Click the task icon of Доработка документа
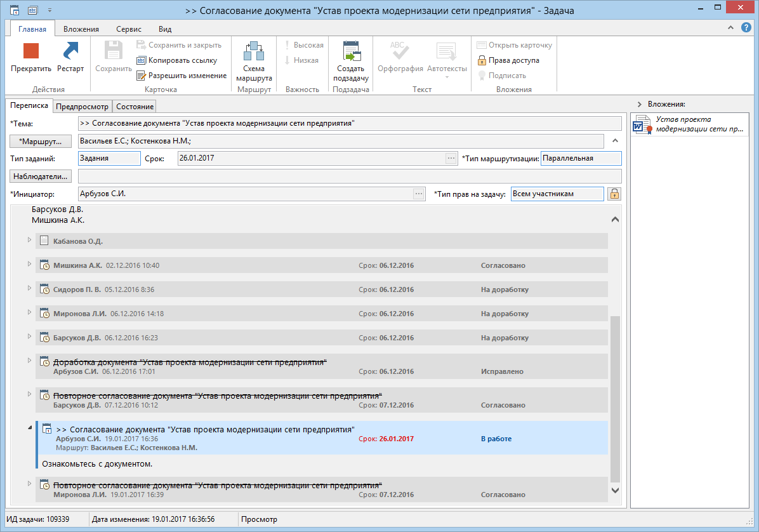Screen dimensions: 759x532 44,362
